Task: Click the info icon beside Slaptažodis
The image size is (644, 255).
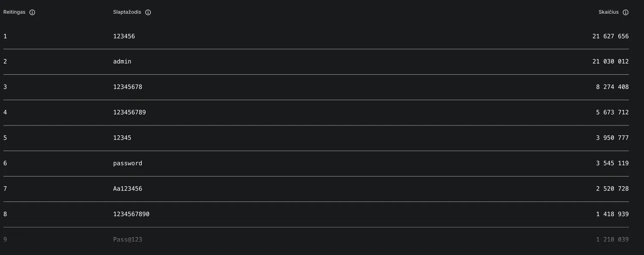Action: tap(148, 12)
